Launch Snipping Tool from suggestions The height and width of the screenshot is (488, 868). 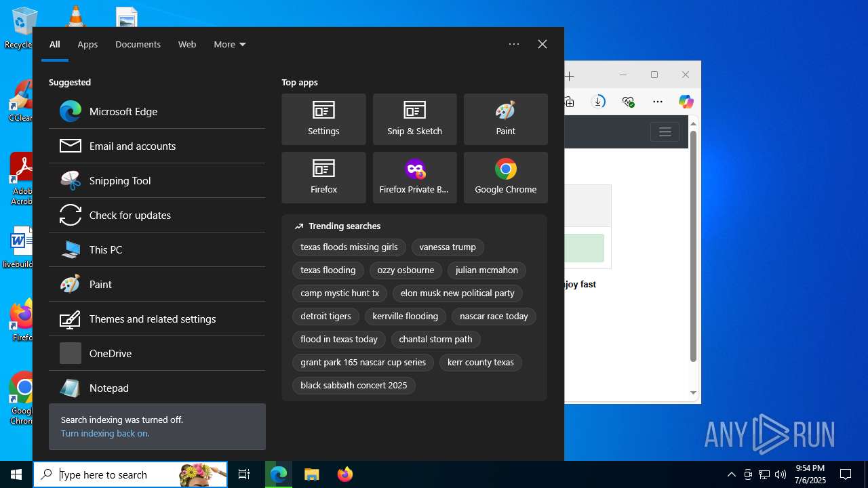(x=157, y=180)
